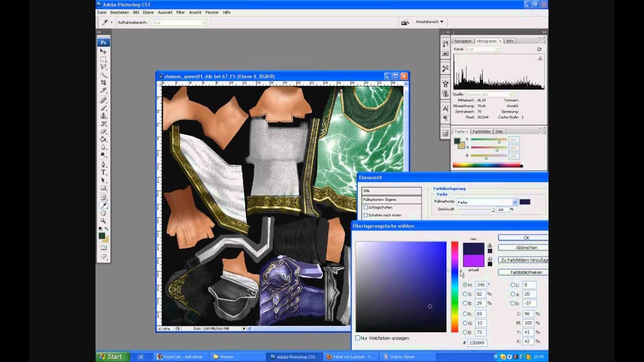
Task: Select the a radio button
Action: pyautogui.click(x=512, y=294)
